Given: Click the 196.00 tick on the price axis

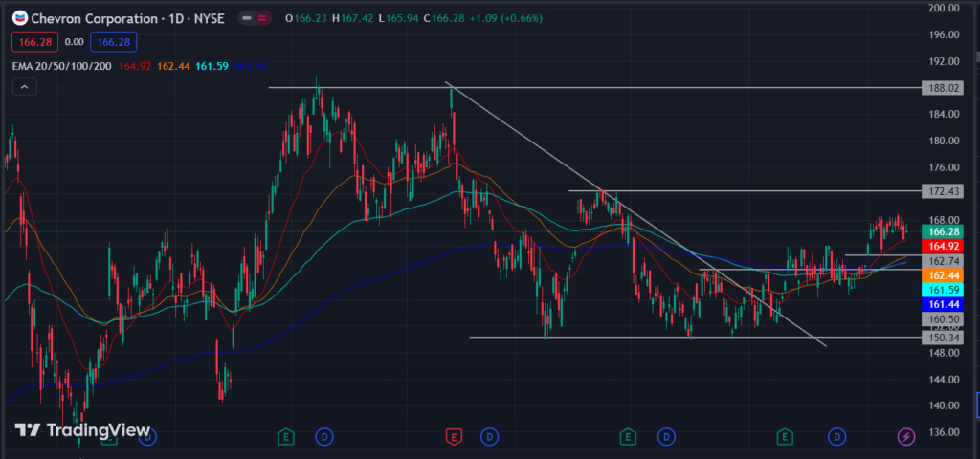Looking at the screenshot, I should pos(944,34).
